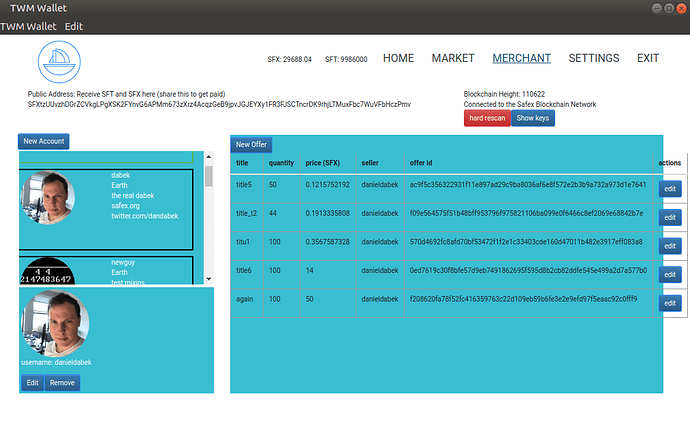
Task: Edit the titu1 offer
Action: pyautogui.click(x=670, y=246)
